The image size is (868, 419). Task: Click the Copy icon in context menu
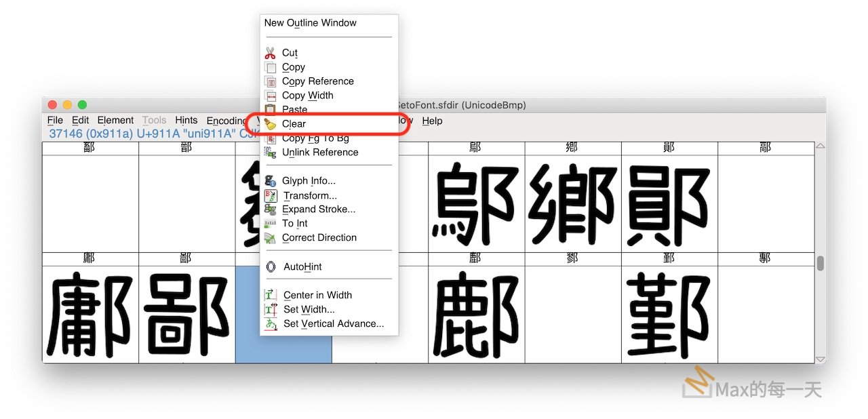click(270, 67)
